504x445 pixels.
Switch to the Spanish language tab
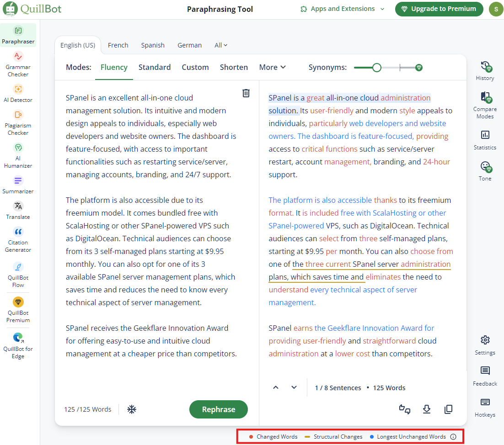click(153, 45)
